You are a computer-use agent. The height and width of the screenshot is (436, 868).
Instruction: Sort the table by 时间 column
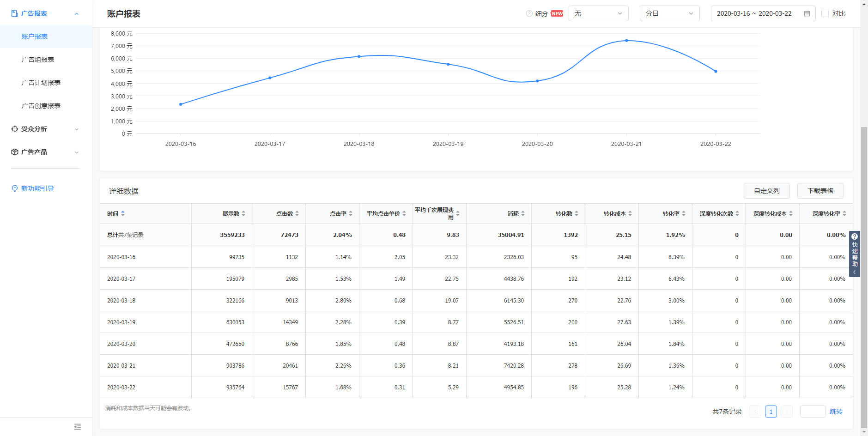click(x=123, y=214)
